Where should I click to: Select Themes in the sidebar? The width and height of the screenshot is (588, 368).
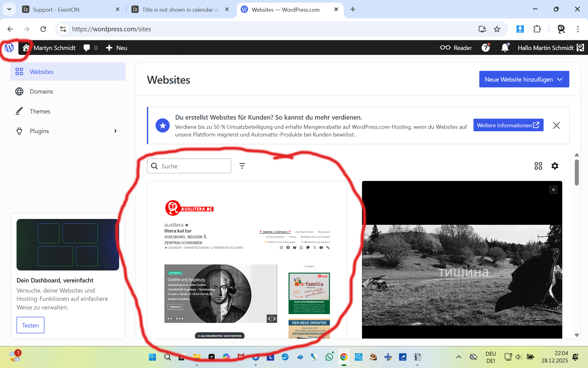point(40,111)
